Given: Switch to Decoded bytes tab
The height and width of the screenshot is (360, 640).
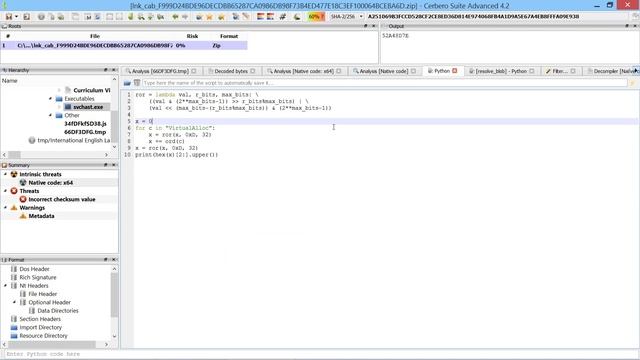Looking at the screenshot, I should (231, 71).
